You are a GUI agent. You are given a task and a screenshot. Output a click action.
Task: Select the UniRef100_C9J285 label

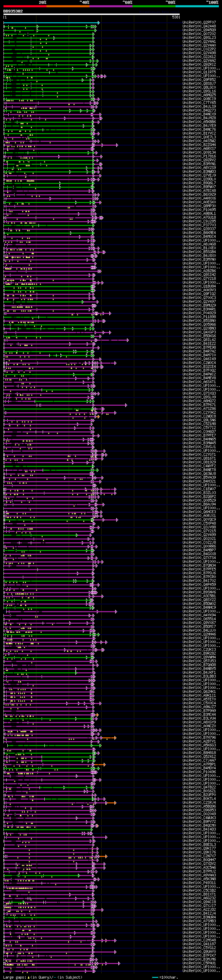tap(199, 221)
